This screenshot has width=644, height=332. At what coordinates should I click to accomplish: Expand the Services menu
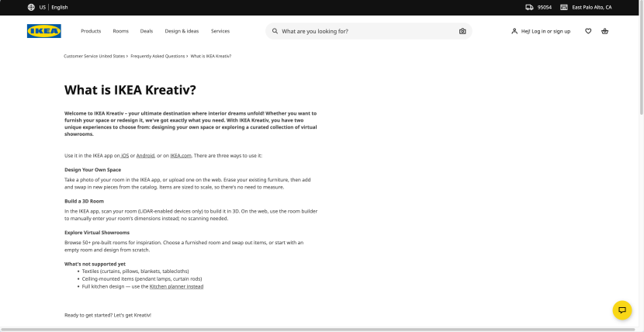pos(220,31)
